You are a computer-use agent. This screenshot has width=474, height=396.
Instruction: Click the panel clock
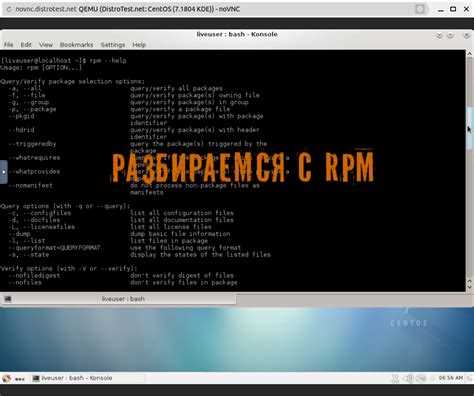[451, 378]
